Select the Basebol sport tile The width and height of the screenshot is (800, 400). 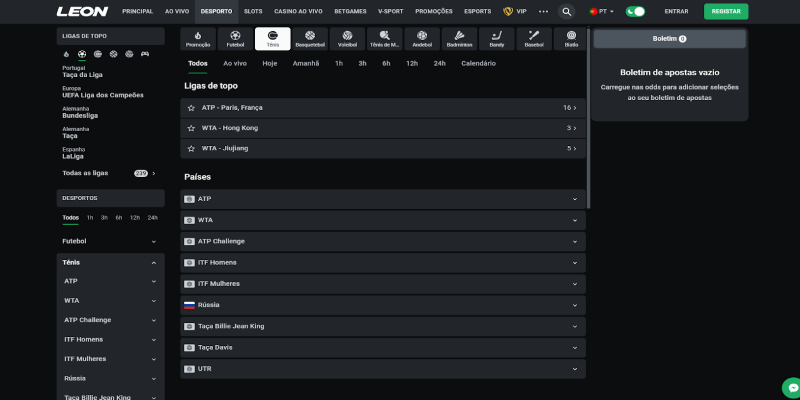[534, 39]
